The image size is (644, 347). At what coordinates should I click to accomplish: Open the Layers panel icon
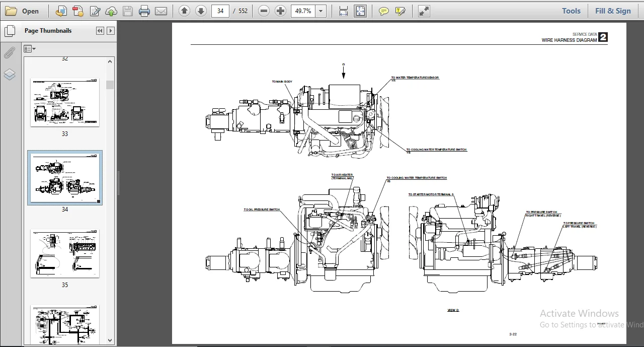pos(10,75)
